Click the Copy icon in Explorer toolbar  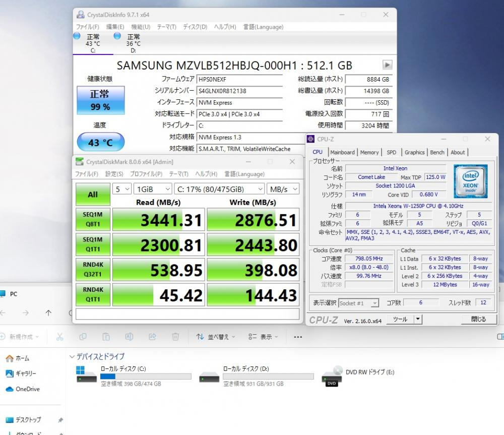(x=83, y=337)
